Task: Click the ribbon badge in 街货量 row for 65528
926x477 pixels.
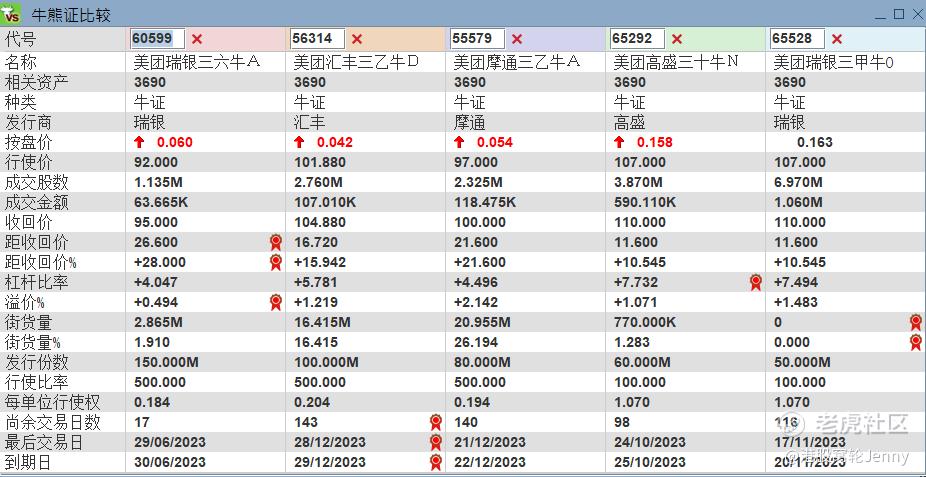Action: coord(916,322)
